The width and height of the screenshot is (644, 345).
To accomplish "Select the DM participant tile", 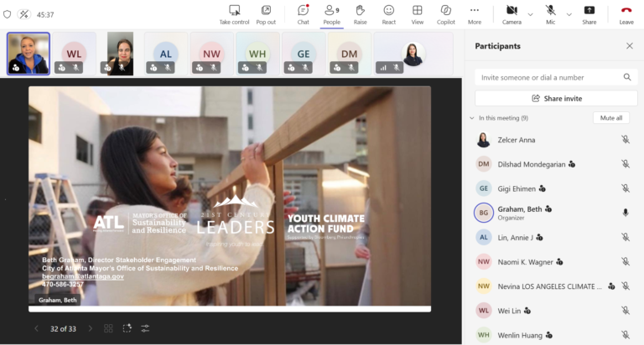I will click(x=349, y=54).
